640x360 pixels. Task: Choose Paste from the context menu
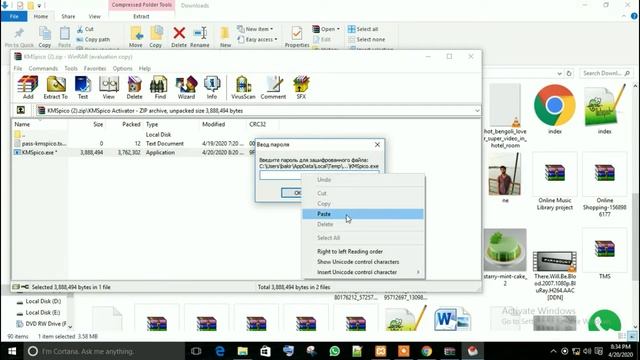point(363,214)
